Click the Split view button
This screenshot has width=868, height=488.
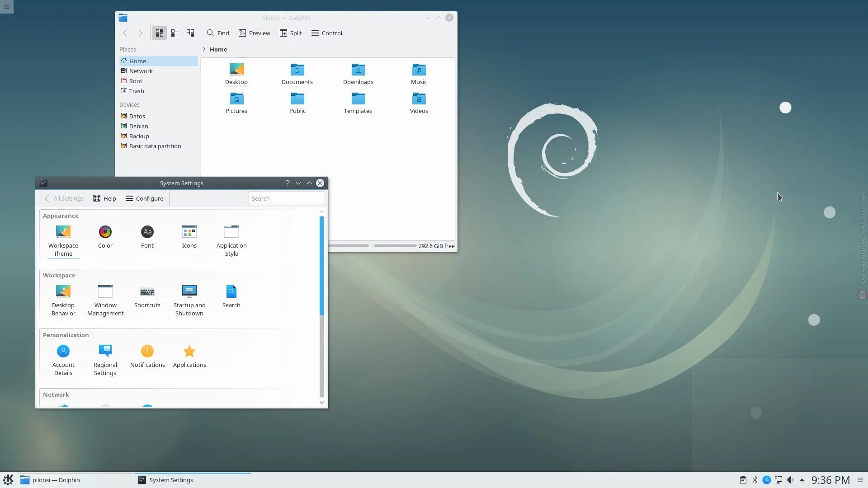[291, 33]
